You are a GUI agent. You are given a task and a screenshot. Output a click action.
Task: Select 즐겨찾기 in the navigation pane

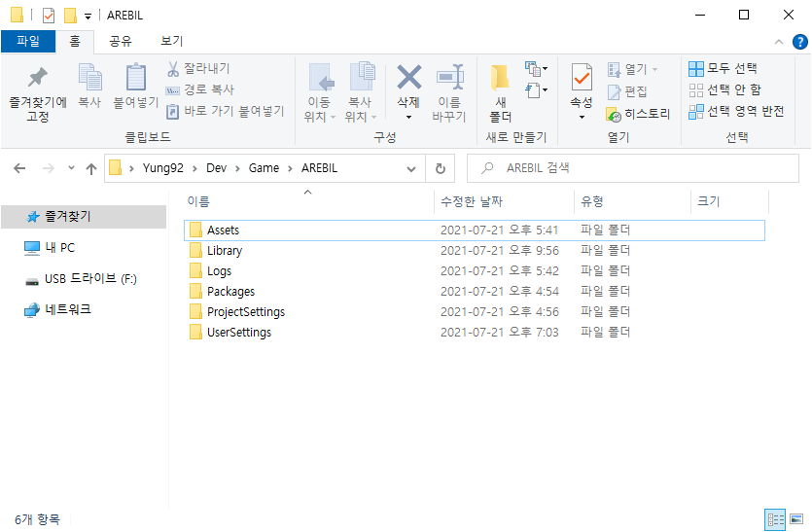pyautogui.click(x=84, y=217)
